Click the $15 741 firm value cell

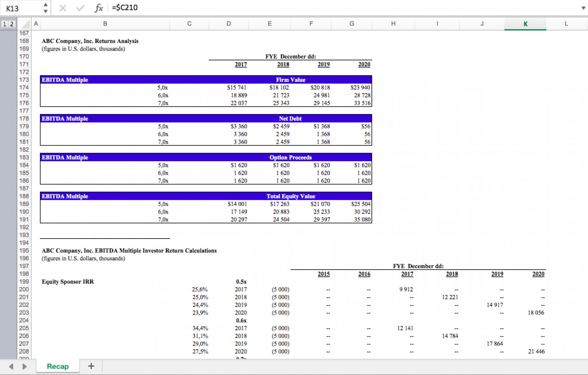pos(236,88)
